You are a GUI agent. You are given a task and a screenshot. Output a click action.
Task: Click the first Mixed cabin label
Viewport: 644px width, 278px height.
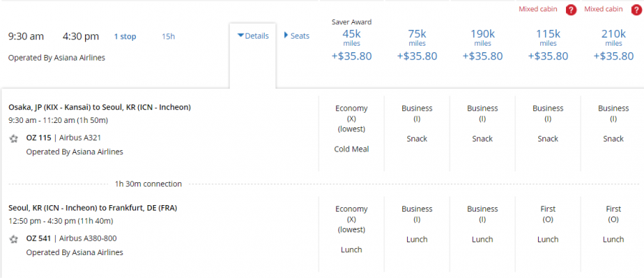(x=538, y=9)
